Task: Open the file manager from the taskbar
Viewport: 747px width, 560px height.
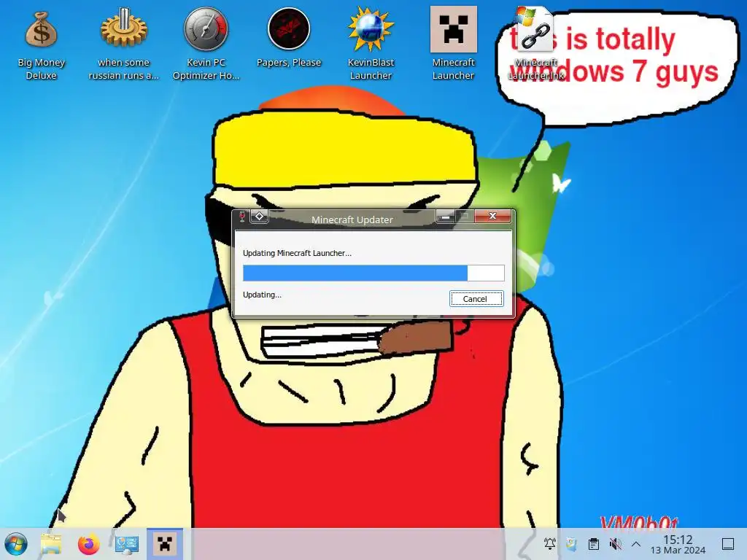Action: point(51,544)
